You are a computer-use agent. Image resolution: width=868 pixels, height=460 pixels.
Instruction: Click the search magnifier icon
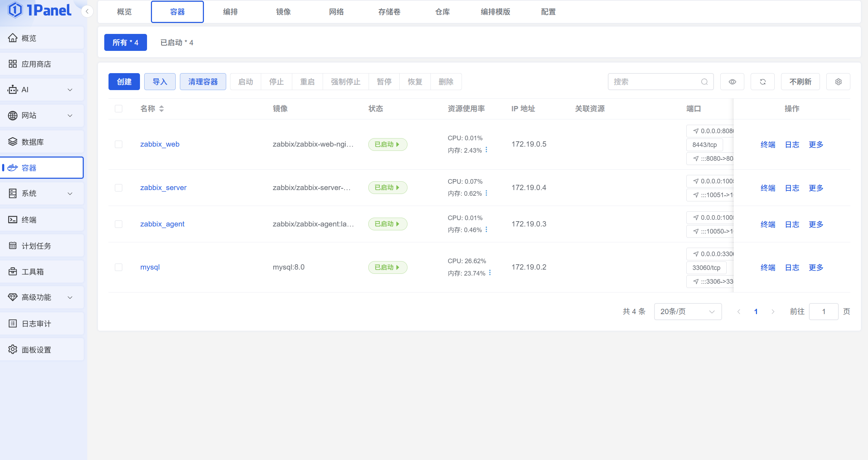704,82
